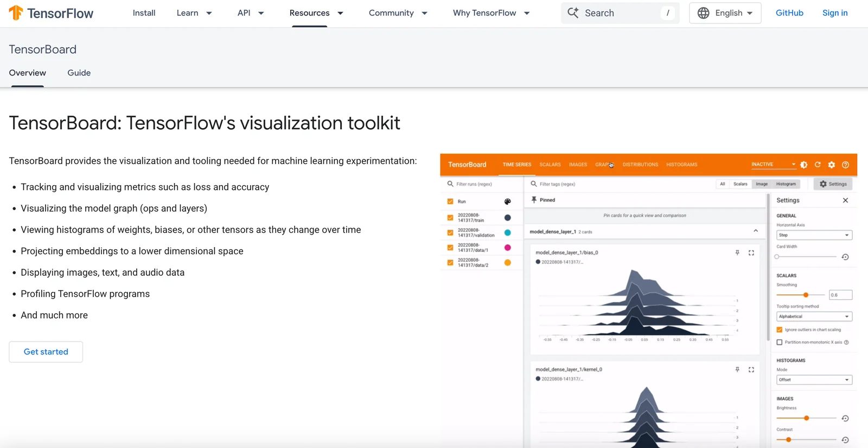
Task: Click the Smoothing value field 0.6
Action: tap(841, 295)
